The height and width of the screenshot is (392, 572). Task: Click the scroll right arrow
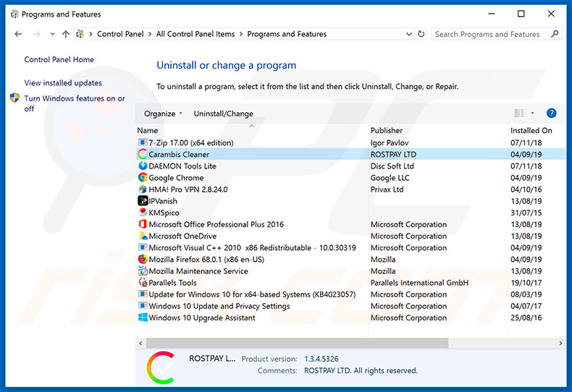pos(560,344)
